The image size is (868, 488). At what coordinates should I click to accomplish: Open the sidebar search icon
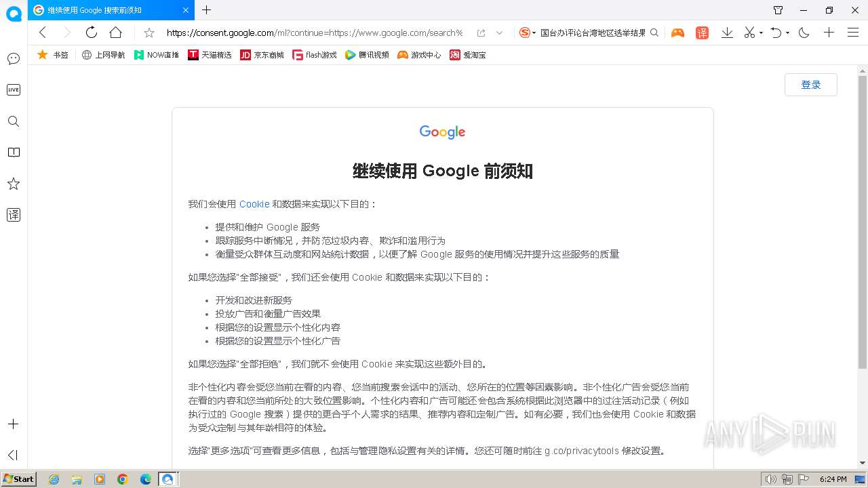[13, 121]
